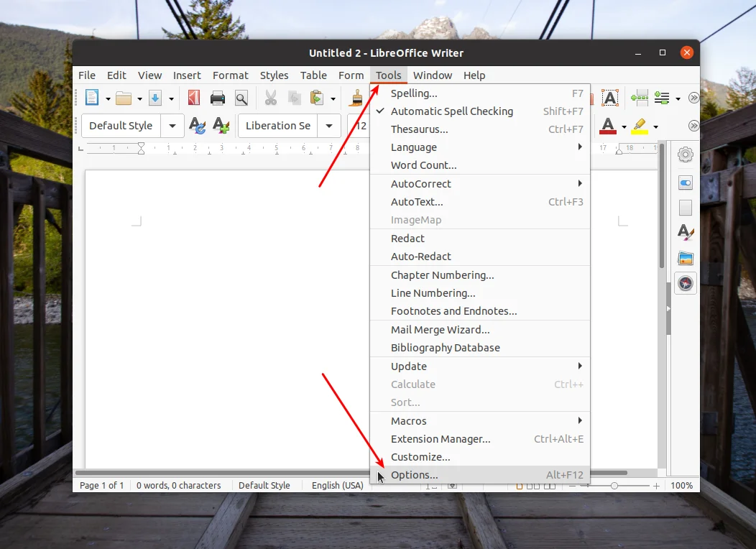Click the New Style icon
Viewport: 756px width, 549px height.
220,126
